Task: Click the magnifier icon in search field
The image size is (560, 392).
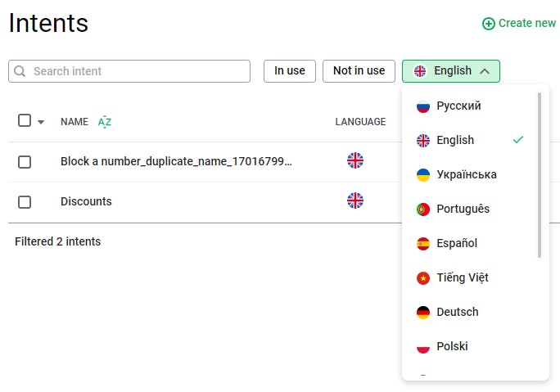Action: (20, 71)
